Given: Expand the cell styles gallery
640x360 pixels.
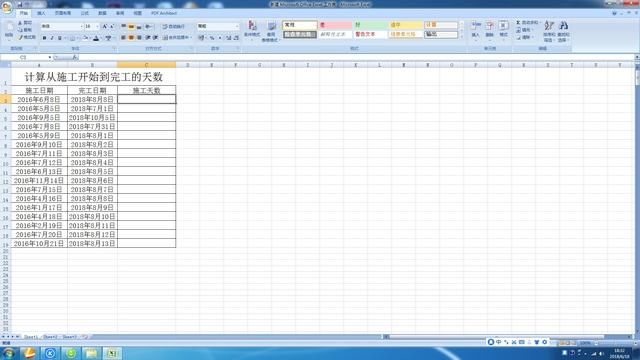Looking at the screenshot, I should [462, 37].
